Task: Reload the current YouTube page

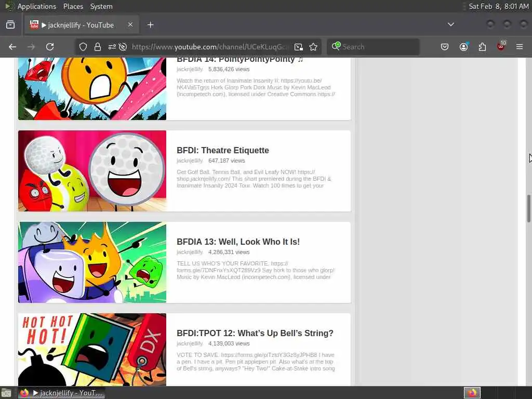Action: pyautogui.click(x=50, y=47)
